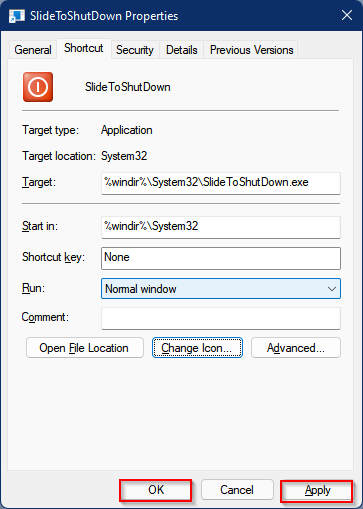
Task: Click the red SlideToShutDown power icon
Action: click(38, 87)
